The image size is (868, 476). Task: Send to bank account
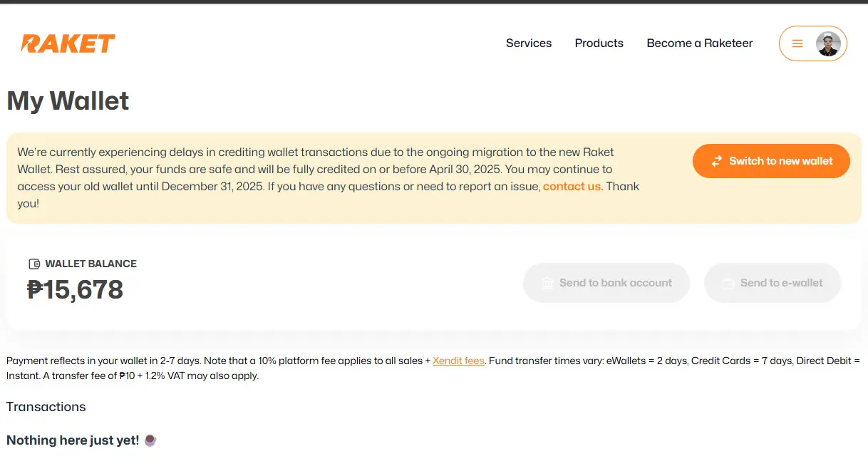pos(606,283)
